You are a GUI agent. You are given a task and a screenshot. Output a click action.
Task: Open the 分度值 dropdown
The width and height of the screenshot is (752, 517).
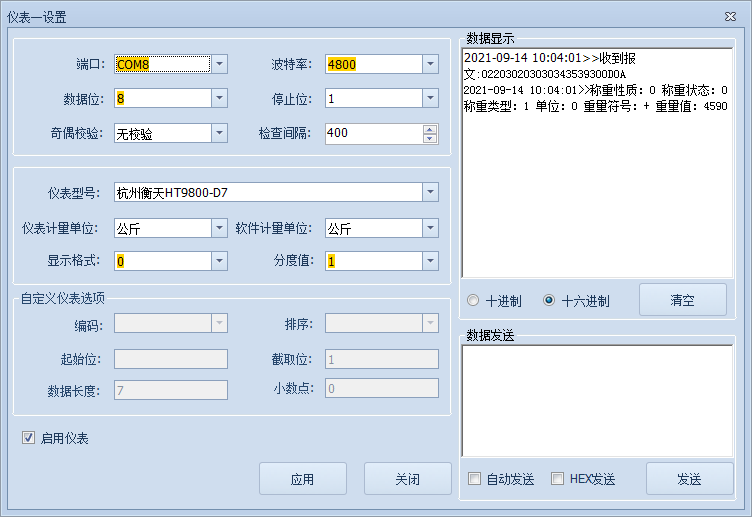(430, 261)
